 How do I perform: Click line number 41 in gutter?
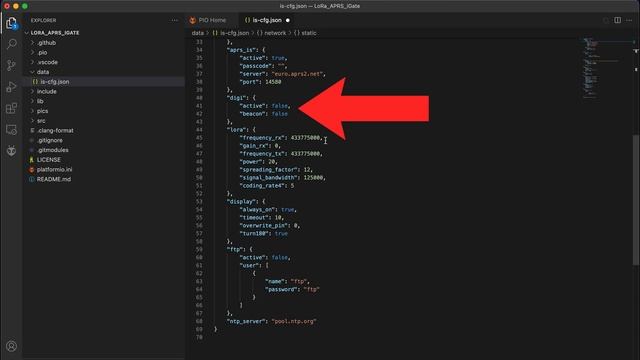click(199, 106)
